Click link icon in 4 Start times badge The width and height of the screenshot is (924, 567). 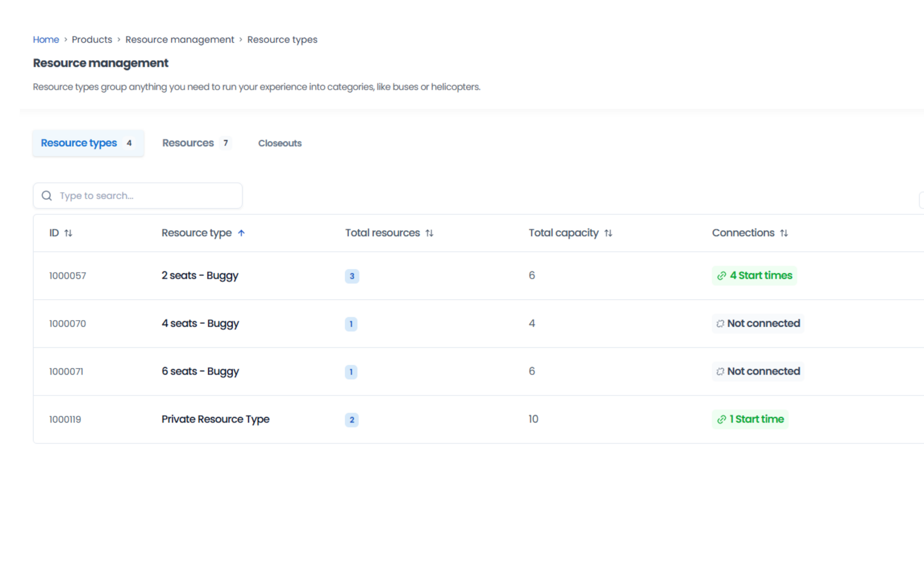[722, 276]
